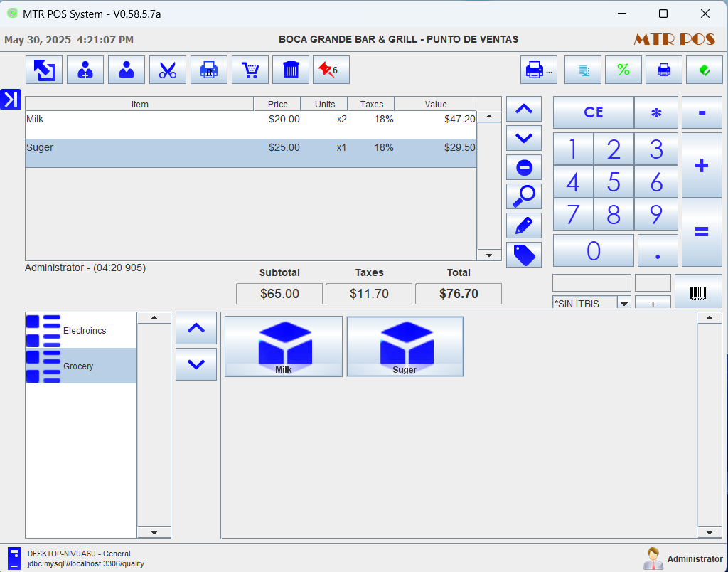This screenshot has width=728, height=572.
Task: Click keypad digit 0
Action: pyautogui.click(x=594, y=250)
